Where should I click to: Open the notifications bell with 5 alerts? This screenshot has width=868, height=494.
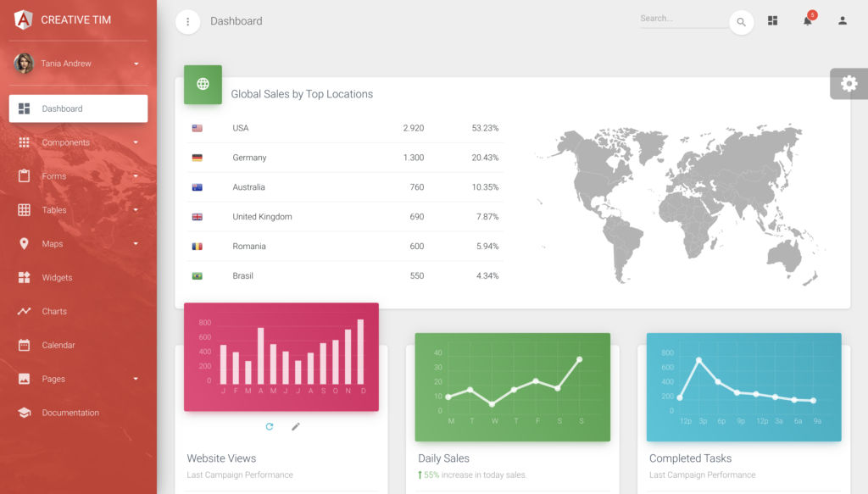click(x=807, y=20)
